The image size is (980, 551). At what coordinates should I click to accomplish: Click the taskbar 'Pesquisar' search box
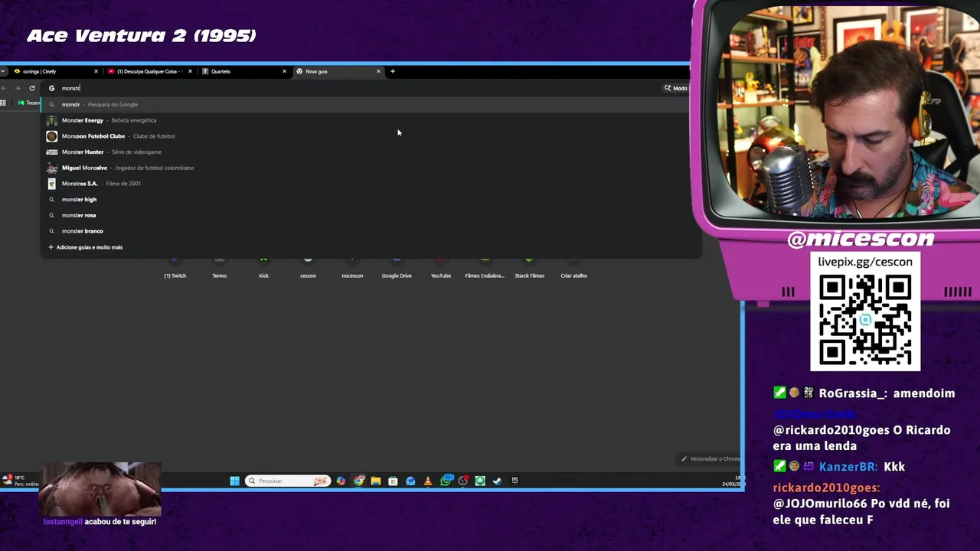click(x=288, y=481)
